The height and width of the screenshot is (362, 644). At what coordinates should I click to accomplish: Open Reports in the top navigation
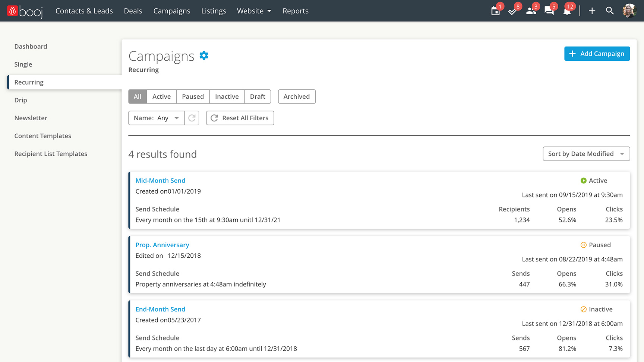[x=295, y=11]
